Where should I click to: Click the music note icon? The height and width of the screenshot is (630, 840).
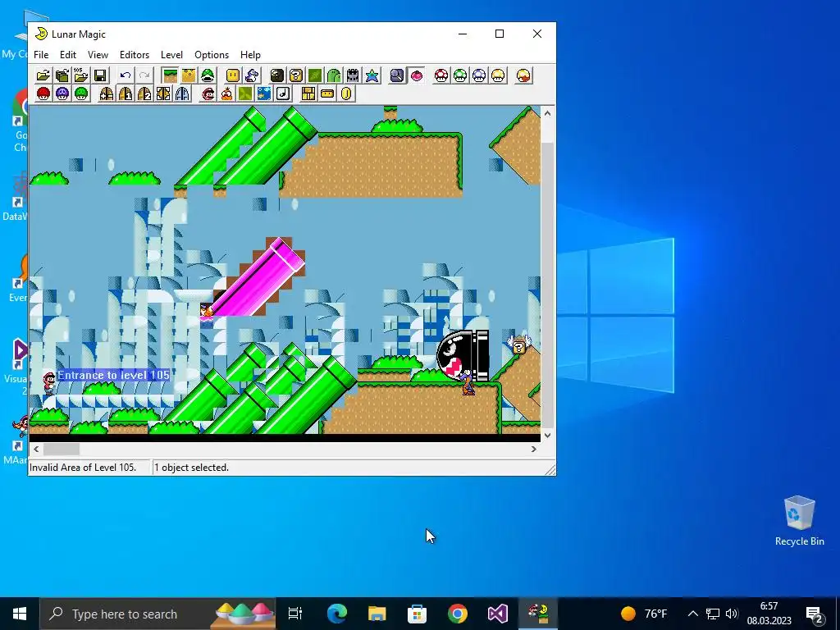(283, 94)
